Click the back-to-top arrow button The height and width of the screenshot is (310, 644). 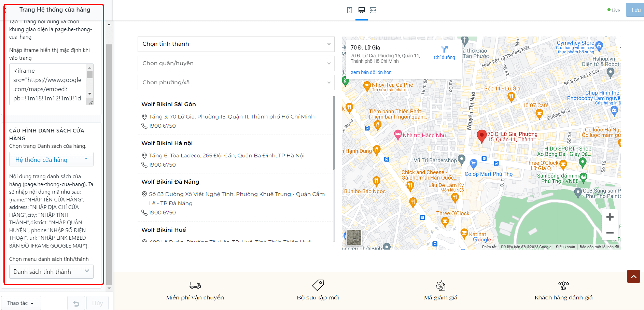633,276
